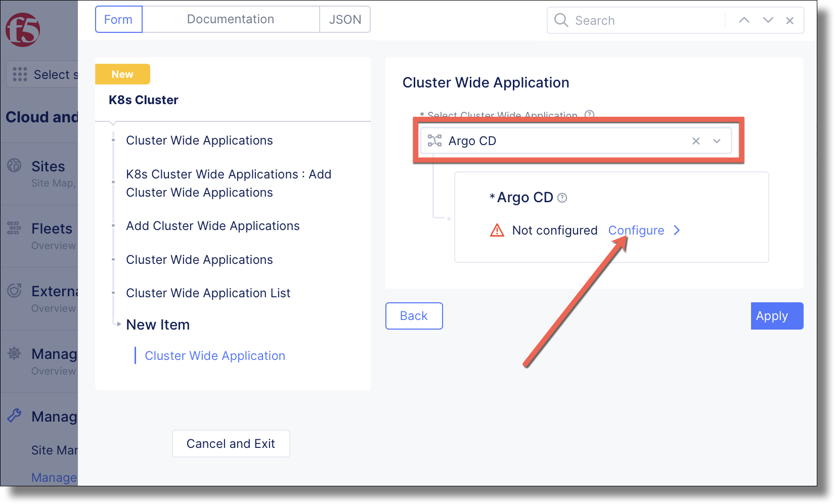The width and height of the screenshot is (835, 504).
Task: Open Cluster Wide Application link under New Item
Action: tap(215, 356)
